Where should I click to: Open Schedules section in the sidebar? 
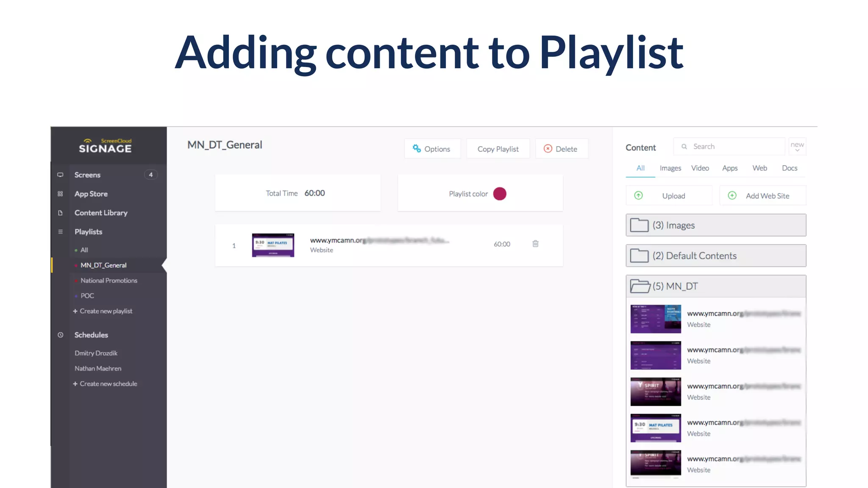coord(91,335)
